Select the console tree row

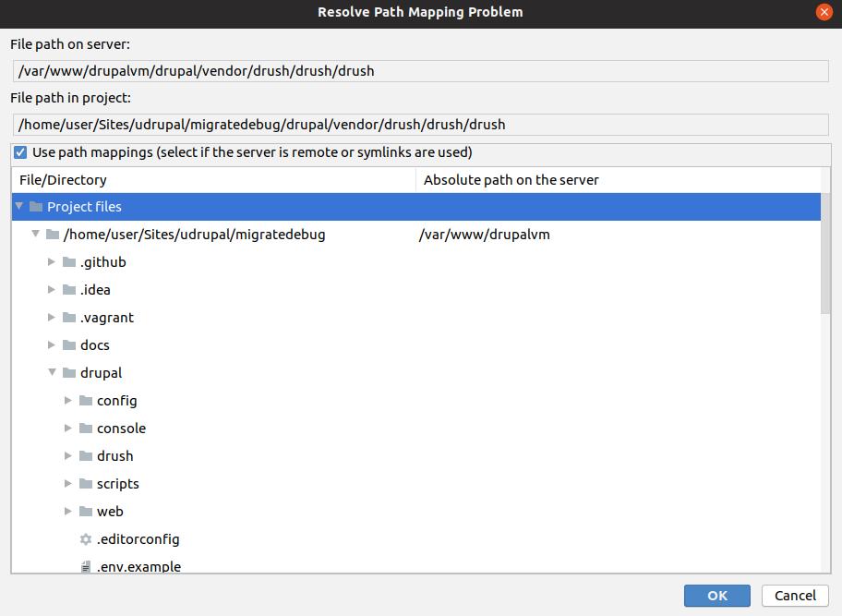click(416, 428)
